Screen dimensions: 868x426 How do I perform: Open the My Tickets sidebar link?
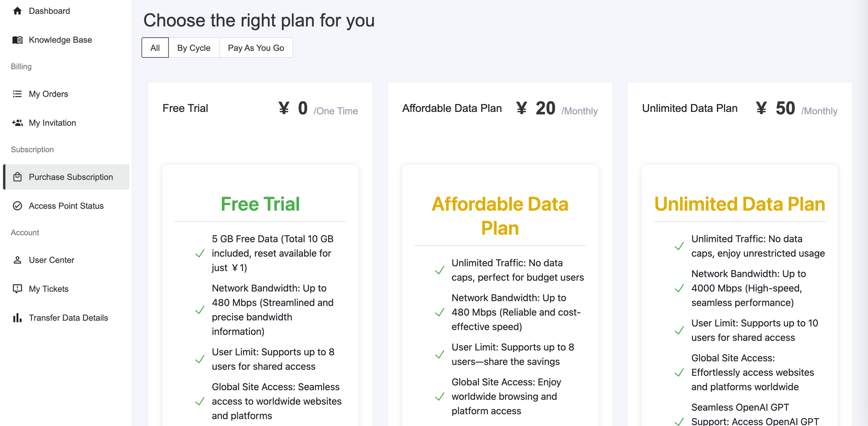tap(49, 289)
